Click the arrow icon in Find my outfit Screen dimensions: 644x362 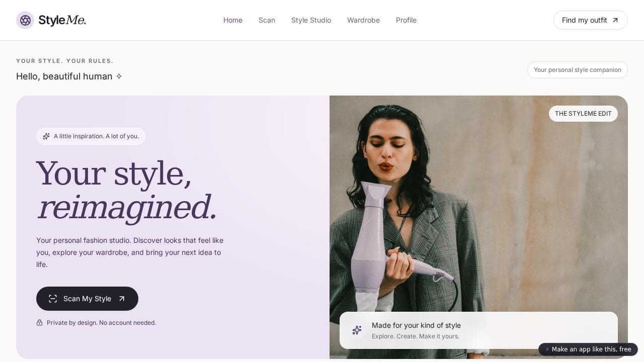point(615,20)
